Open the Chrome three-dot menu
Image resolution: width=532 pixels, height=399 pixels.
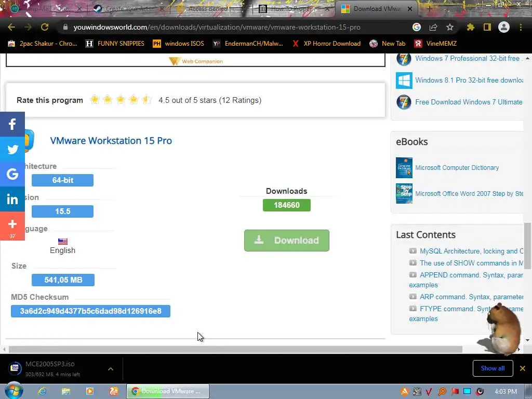(x=521, y=27)
